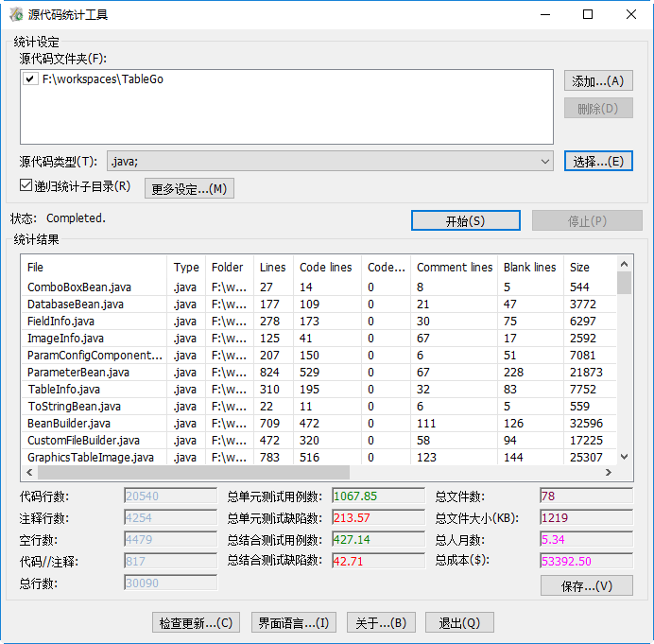Screen dimensions: 654x644
Task: Open 更多设定...(M) settings
Action: coord(189,188)
